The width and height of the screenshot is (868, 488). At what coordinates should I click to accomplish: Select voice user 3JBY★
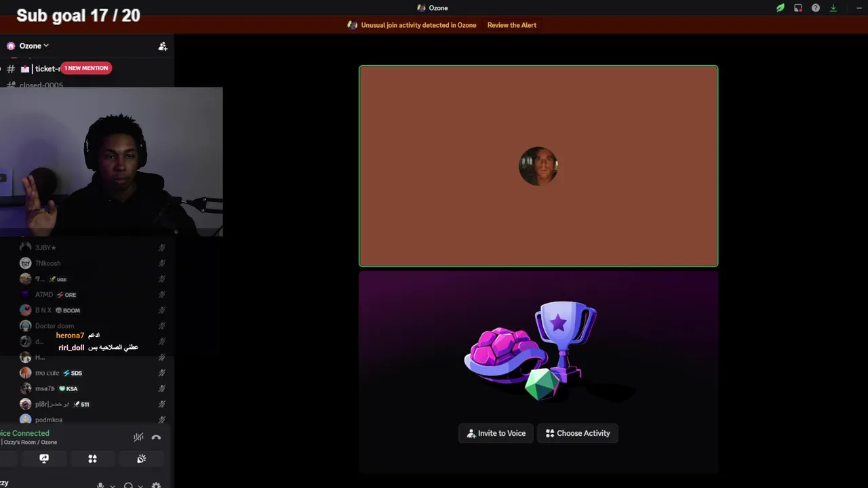click(x=92, y=247)
